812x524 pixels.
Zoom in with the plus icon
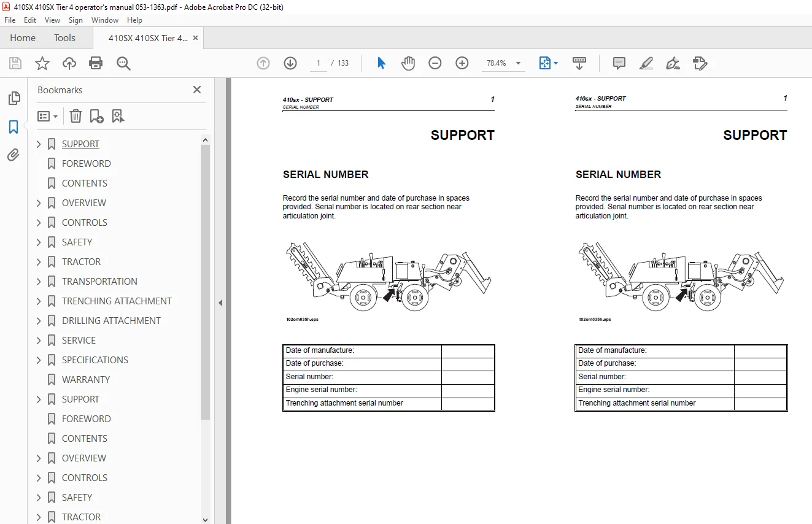[x=462, y=63]
